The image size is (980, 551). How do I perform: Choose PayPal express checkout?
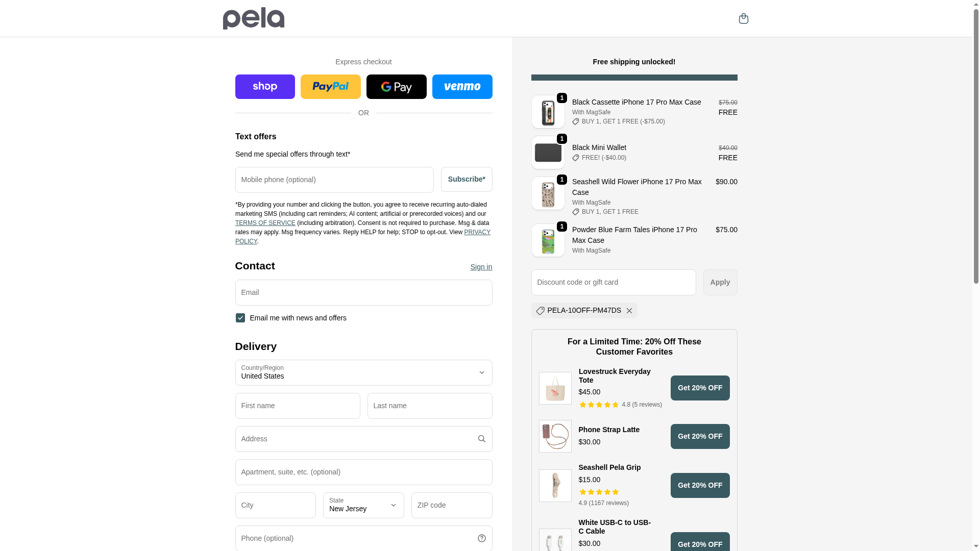(330, 87)
